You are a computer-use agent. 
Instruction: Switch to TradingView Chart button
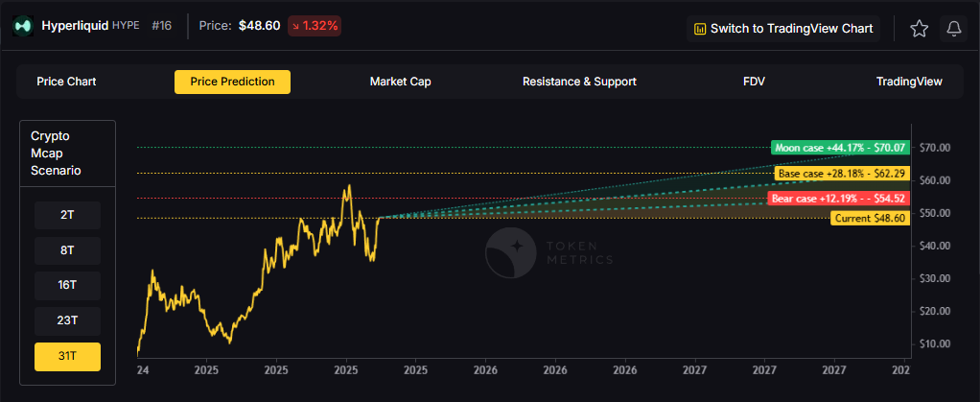coord(783,29)
